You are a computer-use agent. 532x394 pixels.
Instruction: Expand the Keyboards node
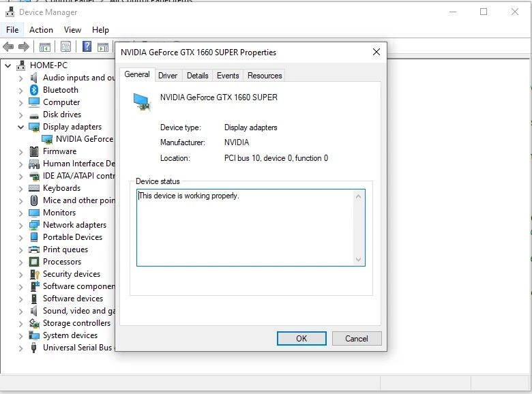[20, 188]
